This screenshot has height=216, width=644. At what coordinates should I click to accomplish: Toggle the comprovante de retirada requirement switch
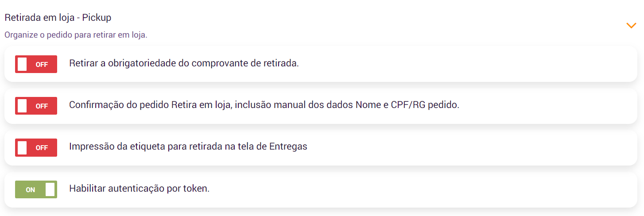pos(36,64)
